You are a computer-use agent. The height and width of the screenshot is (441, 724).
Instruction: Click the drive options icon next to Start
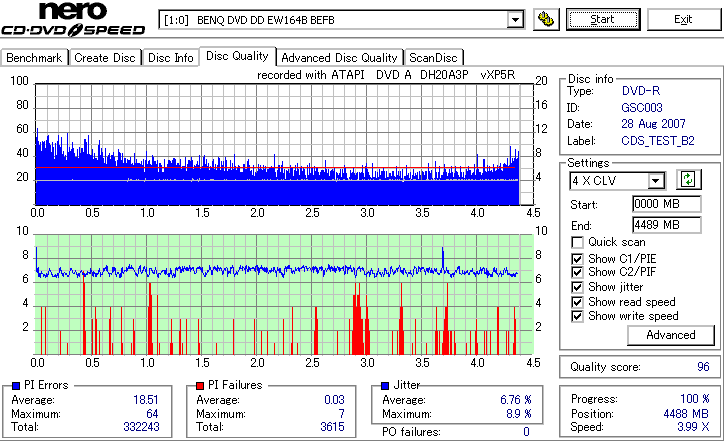click(x=546, y=19)
